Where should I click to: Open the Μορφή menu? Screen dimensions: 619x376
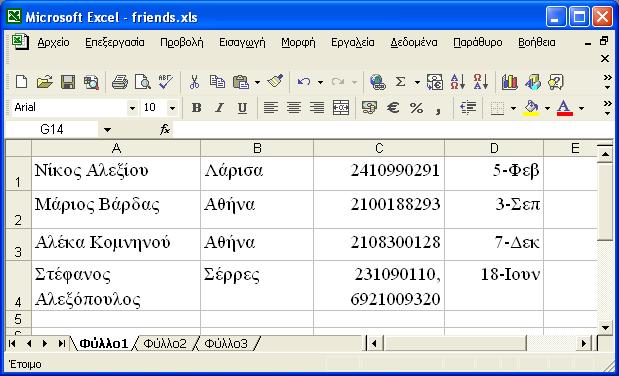[298, 42]
